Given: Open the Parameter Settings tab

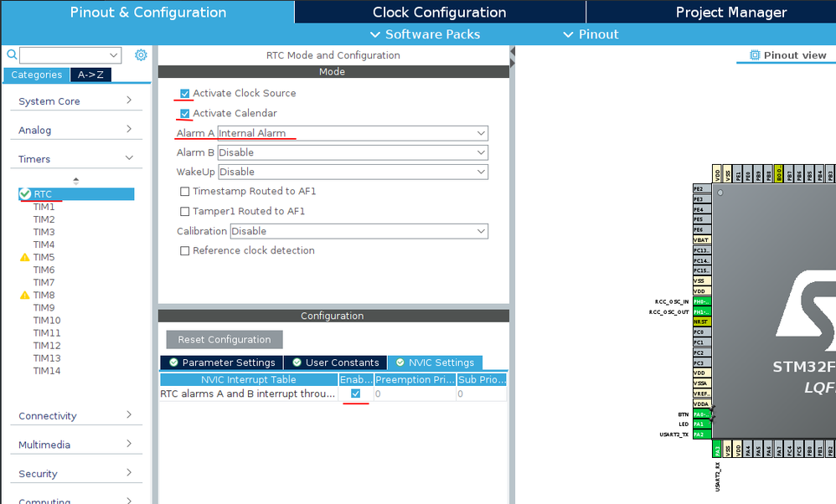Looking at the screenshot, I should pos(221,363).
